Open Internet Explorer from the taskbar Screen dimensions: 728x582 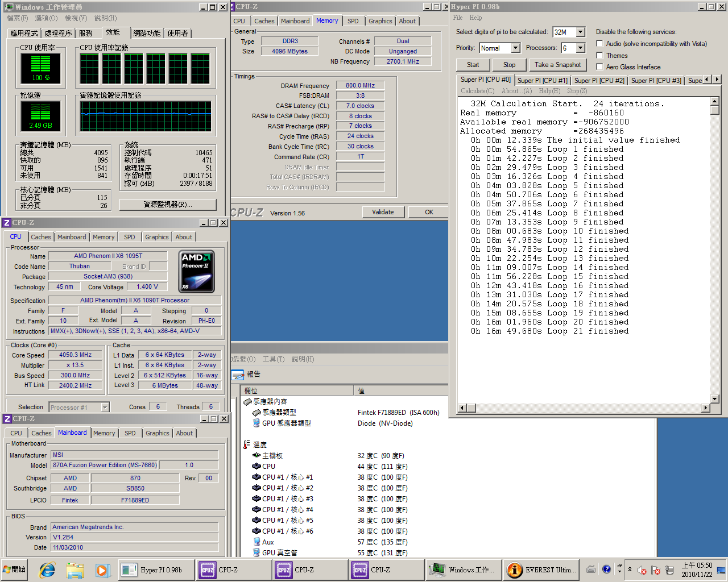point(47,570)
